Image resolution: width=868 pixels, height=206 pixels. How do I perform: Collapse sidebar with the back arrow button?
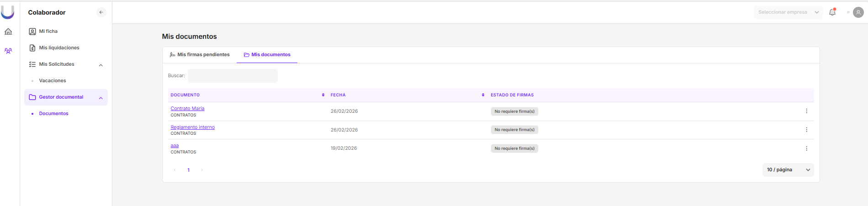click(x=101, y=12)
